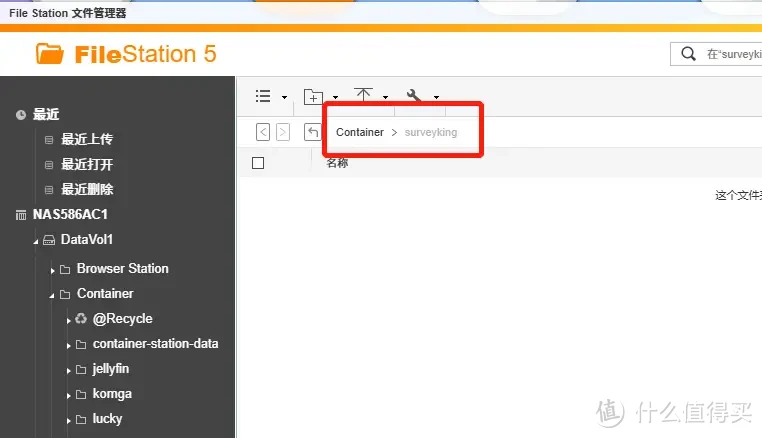
Task: Click Container in the breadcrumb path
Action: pyautogui.click(x=360, y=132)
